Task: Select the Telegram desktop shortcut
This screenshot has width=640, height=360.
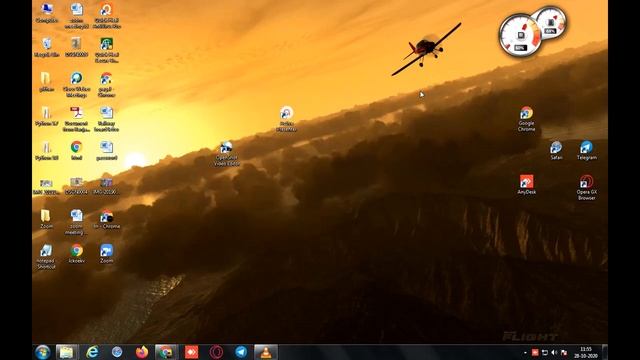Action: pos(587,150)
